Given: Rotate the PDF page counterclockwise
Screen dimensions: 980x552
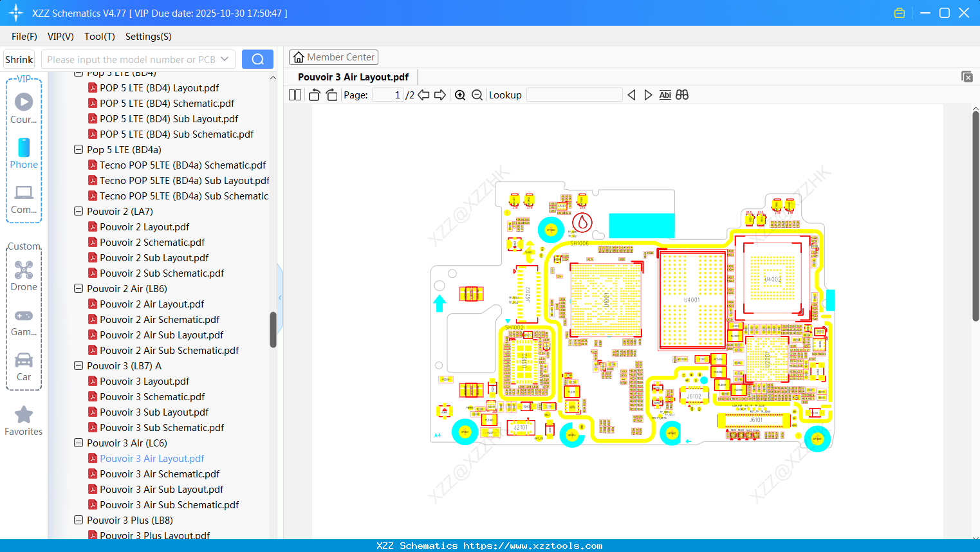Looking at the screenshot, I should (313, 95).
